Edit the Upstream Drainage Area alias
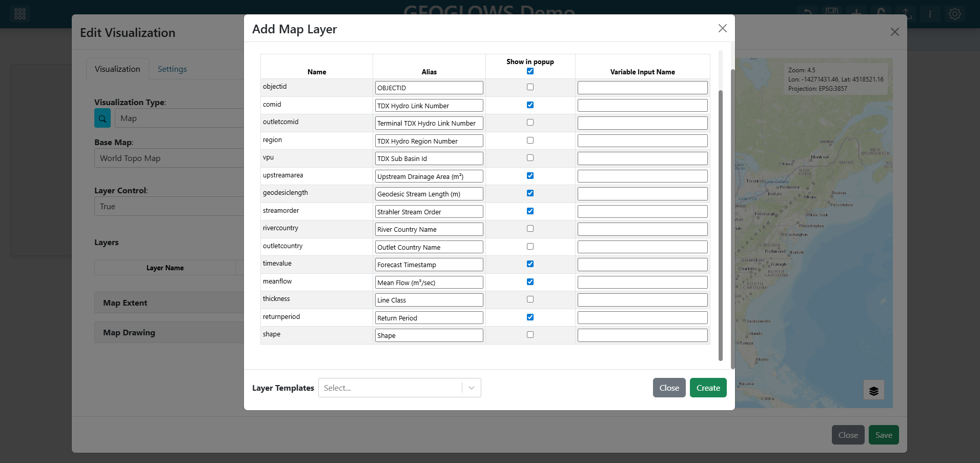Viewport: 980px width, 463px height. pyautogui.click(x=429, y=176)
